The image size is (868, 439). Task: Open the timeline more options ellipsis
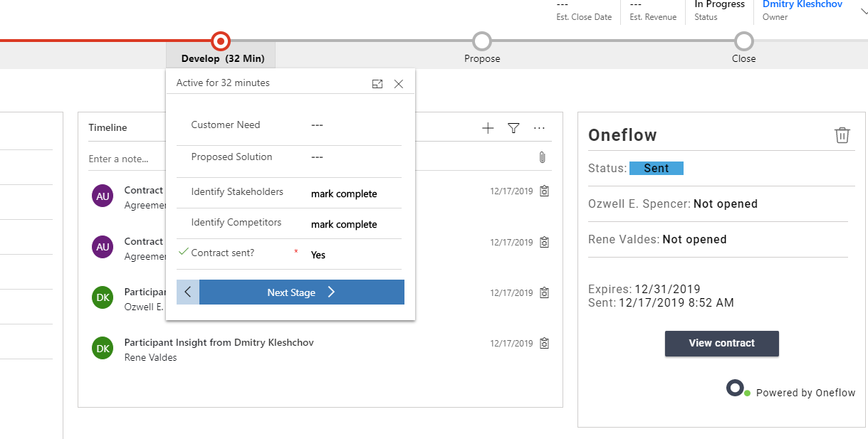click(539, 128)
